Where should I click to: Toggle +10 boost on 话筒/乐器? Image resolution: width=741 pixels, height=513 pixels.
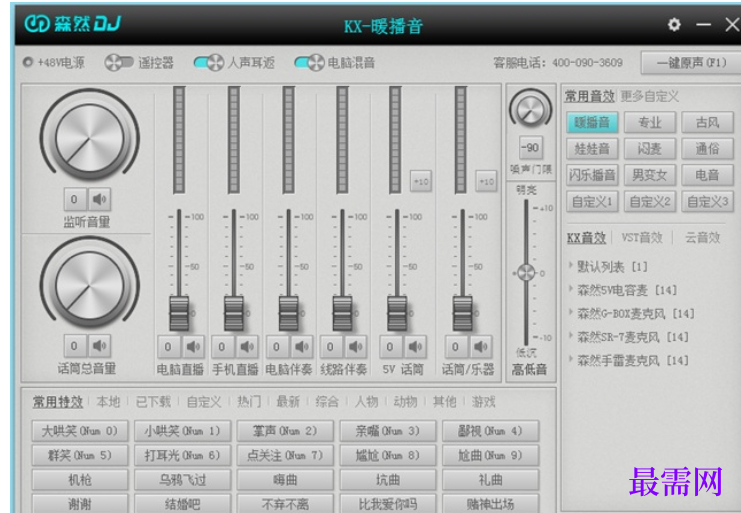pos(486,181)
